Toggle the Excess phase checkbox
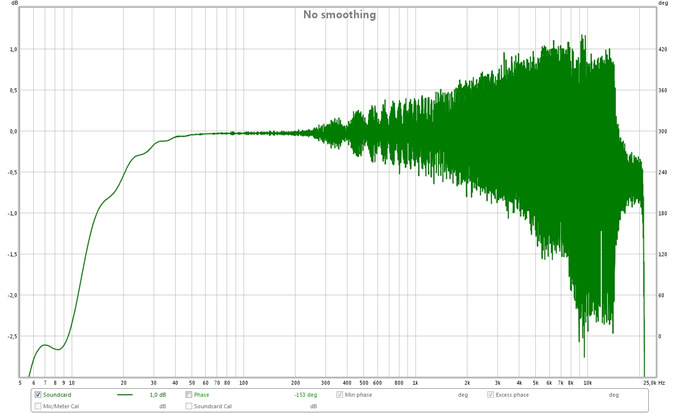Image resolution: width=680 pixels, height=413 pixels. pos(489,395)
